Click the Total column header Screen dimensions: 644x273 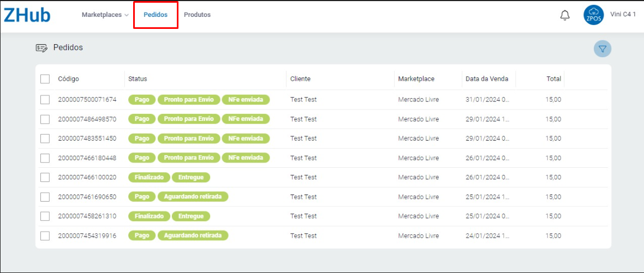pyautogui.click(x=553, y=79)
